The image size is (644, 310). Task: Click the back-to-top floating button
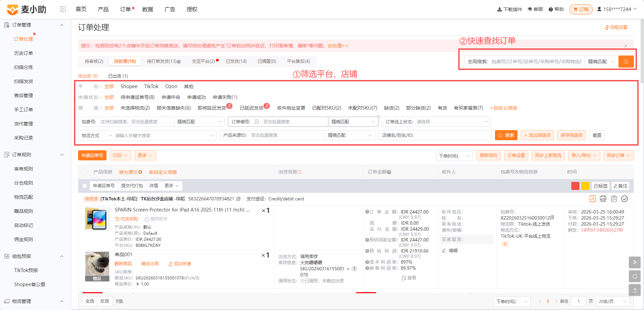(635, 290)
